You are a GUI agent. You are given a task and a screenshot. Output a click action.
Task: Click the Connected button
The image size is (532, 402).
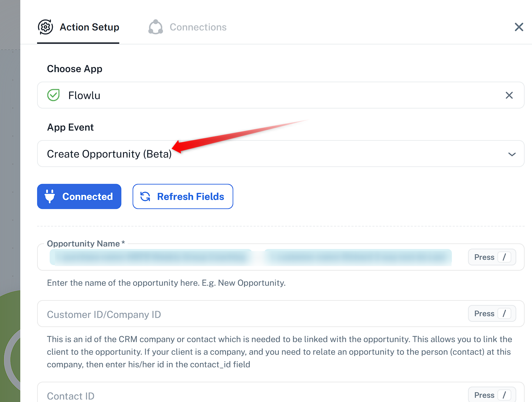pos(79,196)
